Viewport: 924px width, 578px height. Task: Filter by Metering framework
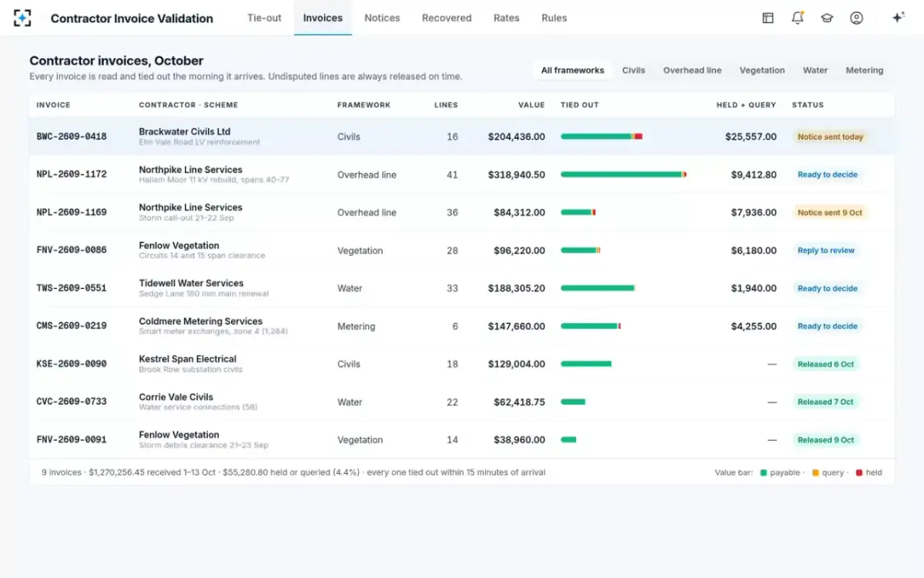pos(865,70)
